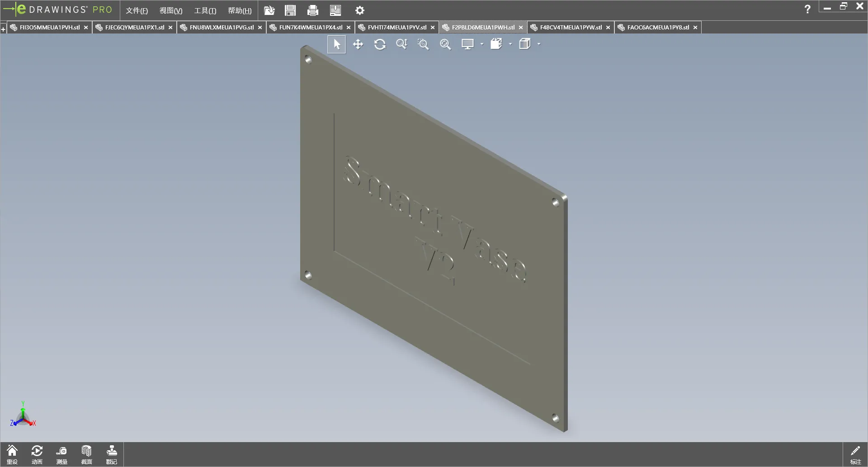Click the Zoom to Area tool

click(423, 44)
